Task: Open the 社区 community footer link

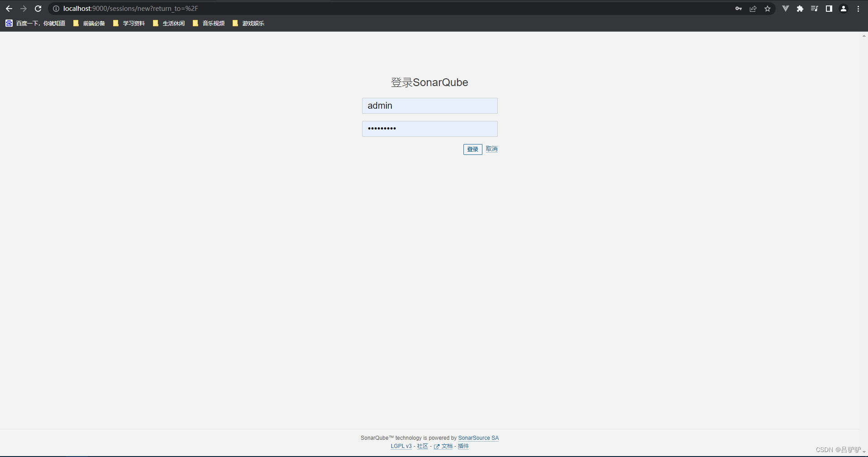Action: [422, 446]
